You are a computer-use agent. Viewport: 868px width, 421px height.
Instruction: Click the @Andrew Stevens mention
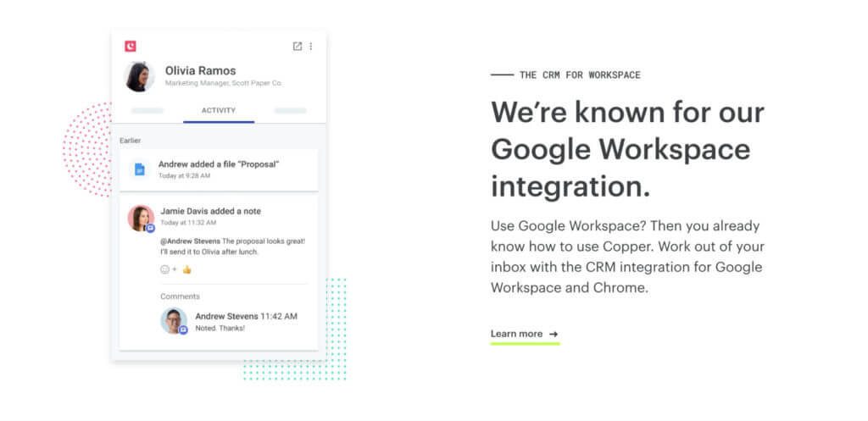pyautogui.click(x=190, y=241)
